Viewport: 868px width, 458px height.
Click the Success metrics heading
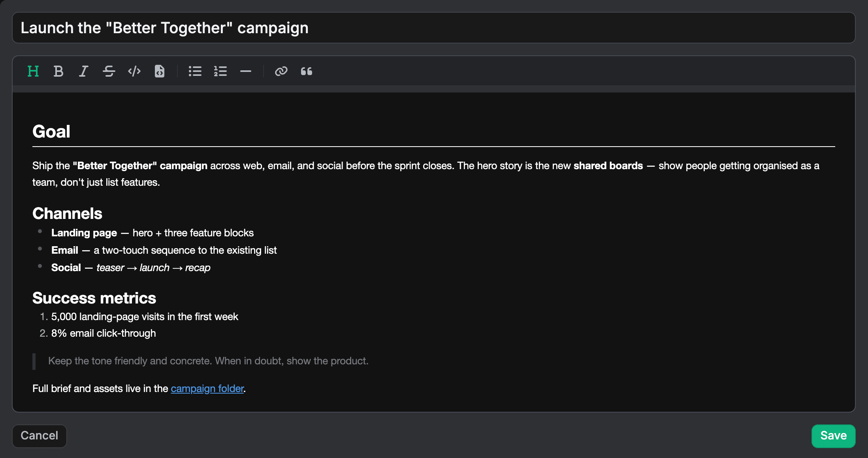[x=94, y=298]
